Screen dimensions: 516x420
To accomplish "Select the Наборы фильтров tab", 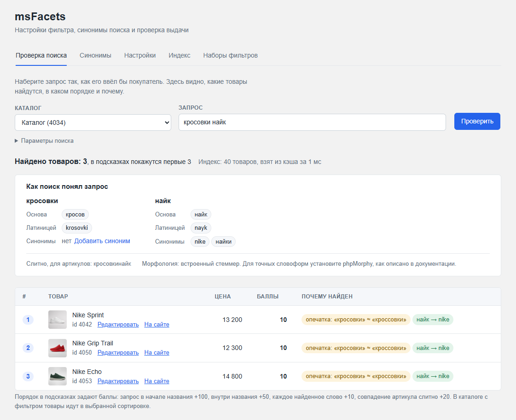I will 230,55.
